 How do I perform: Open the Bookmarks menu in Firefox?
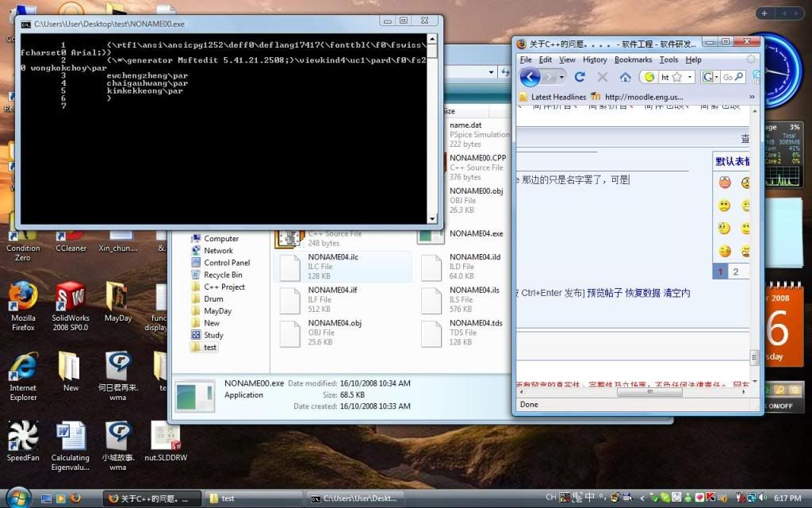(x=633, y=60)
